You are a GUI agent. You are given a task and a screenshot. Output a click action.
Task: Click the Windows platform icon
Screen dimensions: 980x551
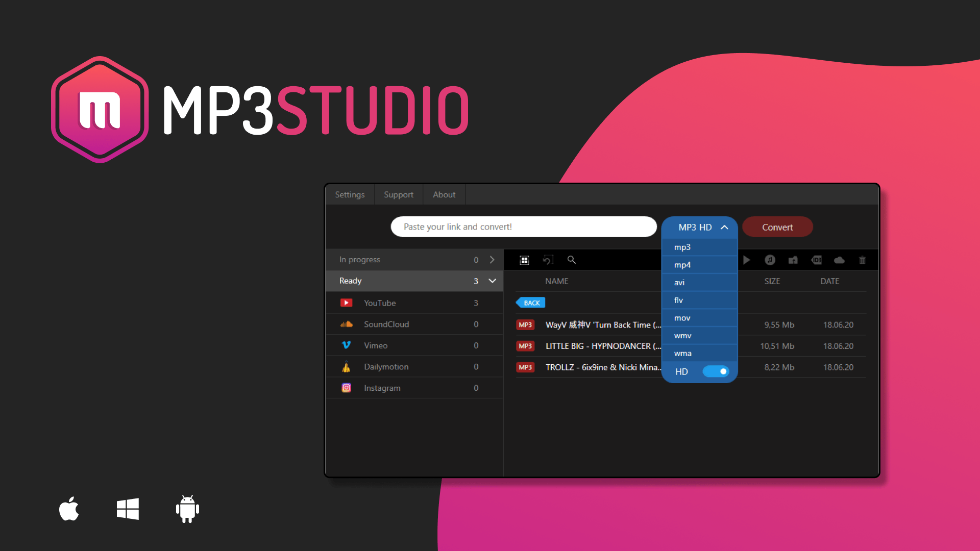(128, 509)
